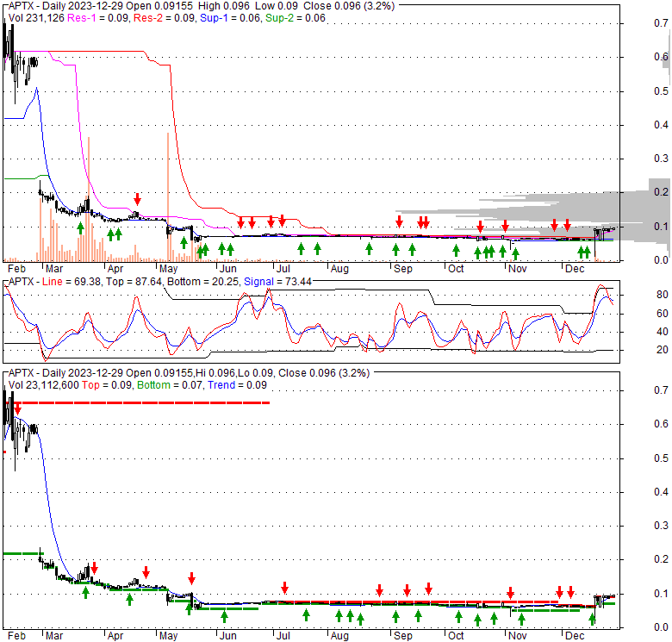Click Open 0.09155 in the upper chart header
The height and width of the screenshot is (642, 672).
159,6
